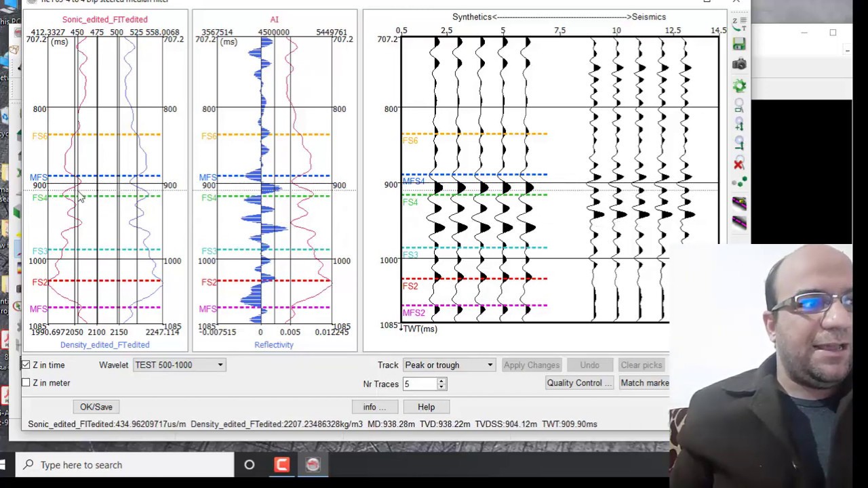
Task: Open the Help button
Action: (426, 407)
